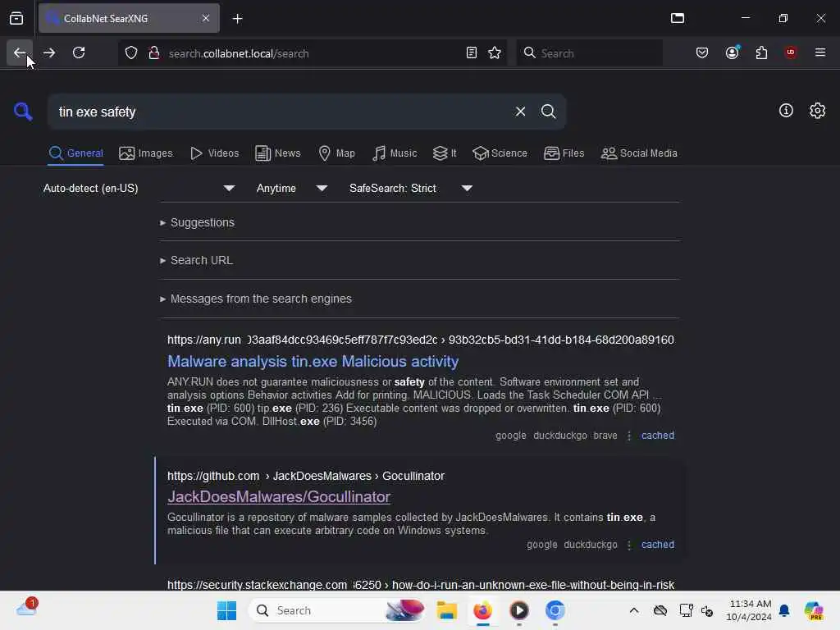Open SearXNG preferences gear icon
This screenshot has height=630, width=840.
pyautogui.click(x=817, y=111)
